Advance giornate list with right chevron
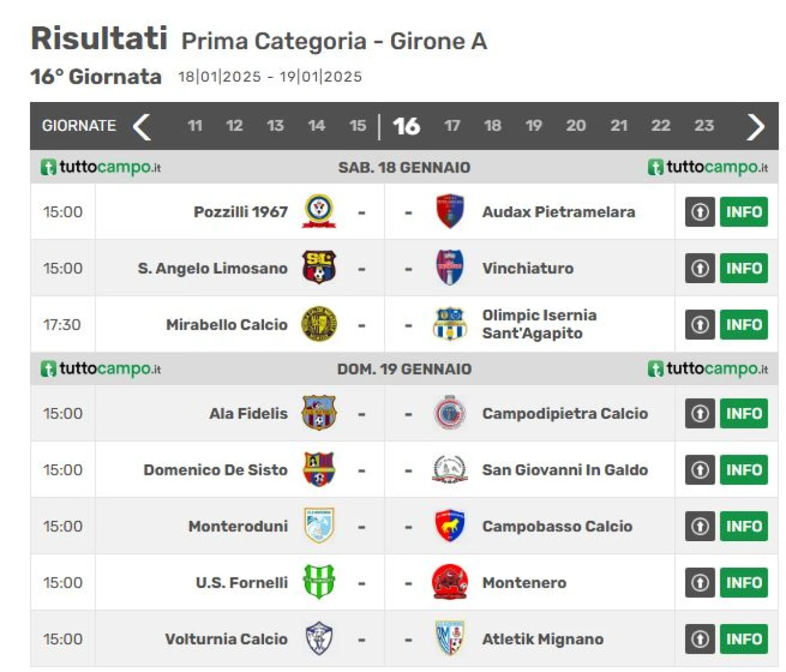The image size is (786, 672). click(x=755, y=127)
